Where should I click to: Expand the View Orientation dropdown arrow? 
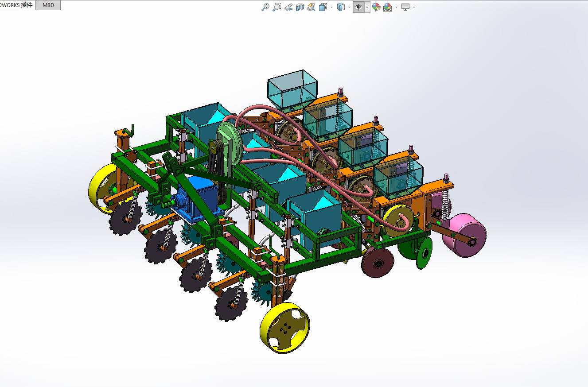[x=331, y=7]
